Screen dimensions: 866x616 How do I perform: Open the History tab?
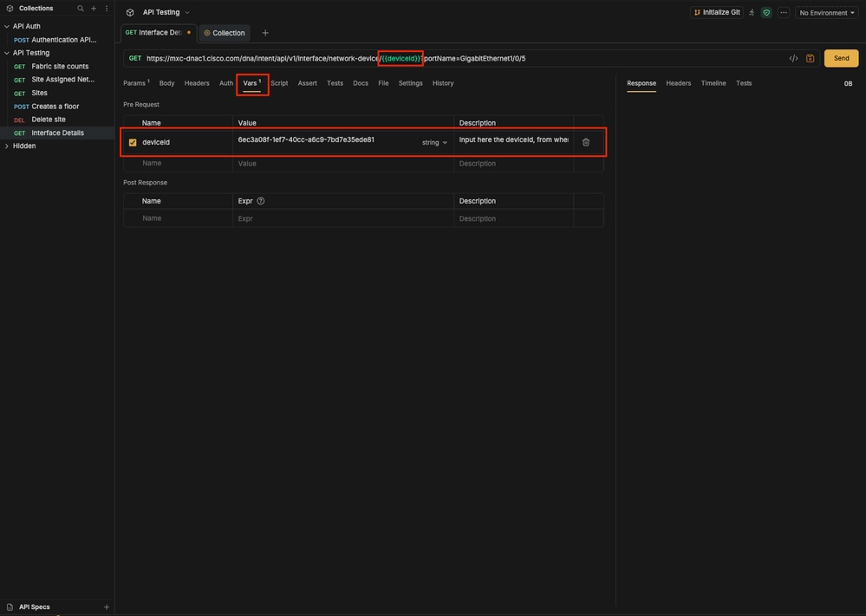[443, 83]
